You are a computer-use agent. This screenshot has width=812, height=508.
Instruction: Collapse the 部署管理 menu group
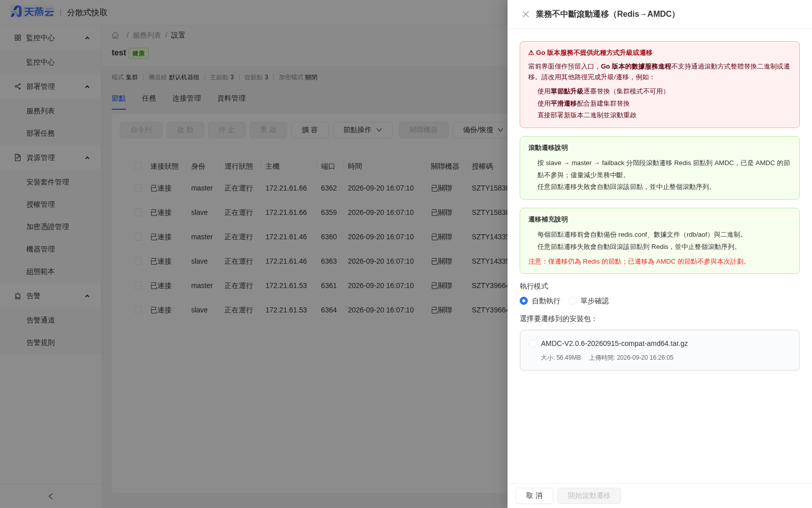87,86
